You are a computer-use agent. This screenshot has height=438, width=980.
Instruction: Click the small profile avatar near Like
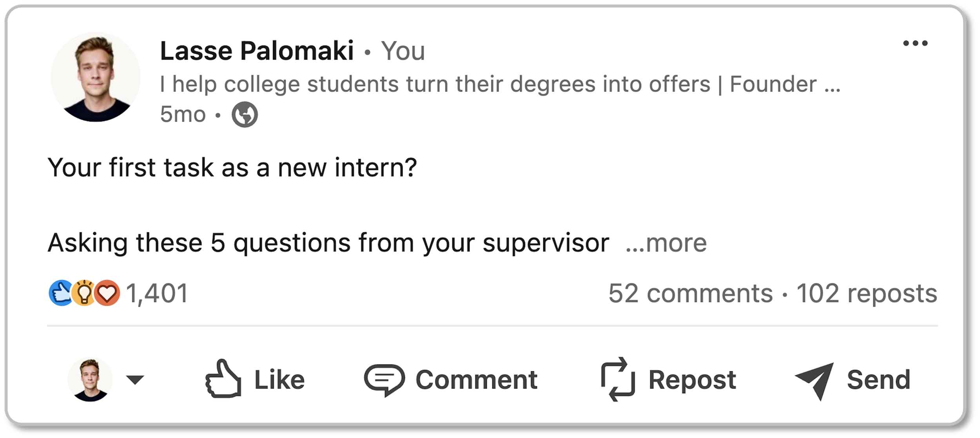pos(90,380)
